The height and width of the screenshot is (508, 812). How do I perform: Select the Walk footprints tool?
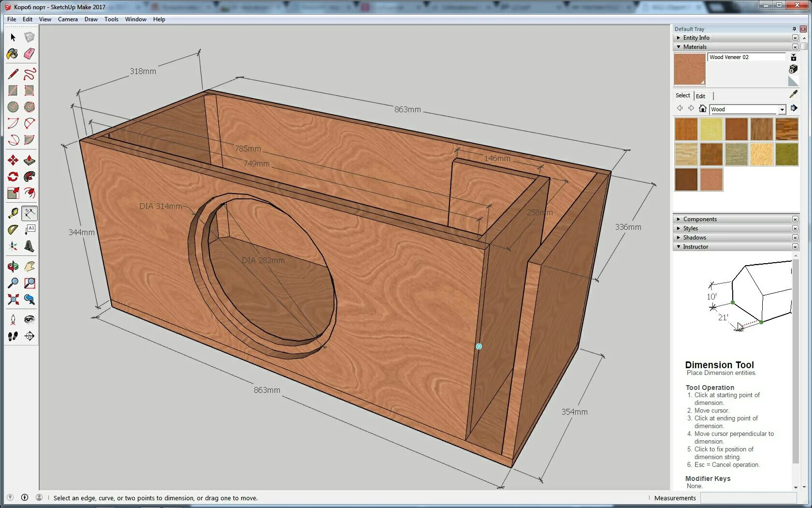(13, 336)
